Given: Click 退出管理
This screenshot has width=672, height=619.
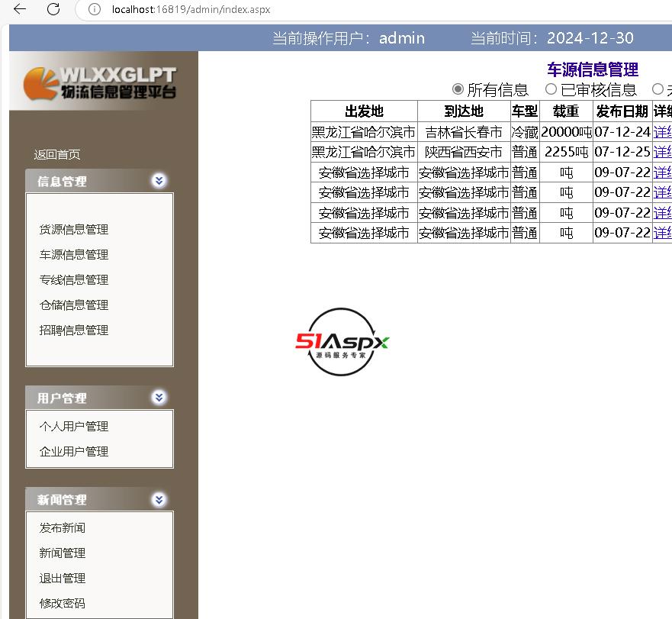Looking at the screenshot, I should (62, 579).
